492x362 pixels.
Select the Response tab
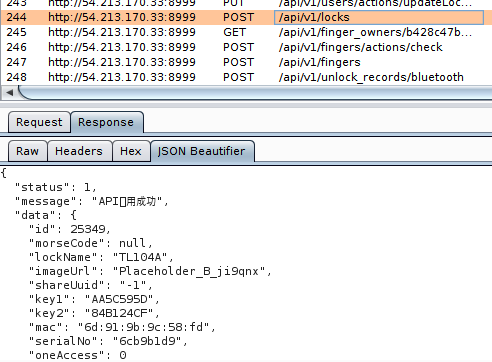pos(107,122)
